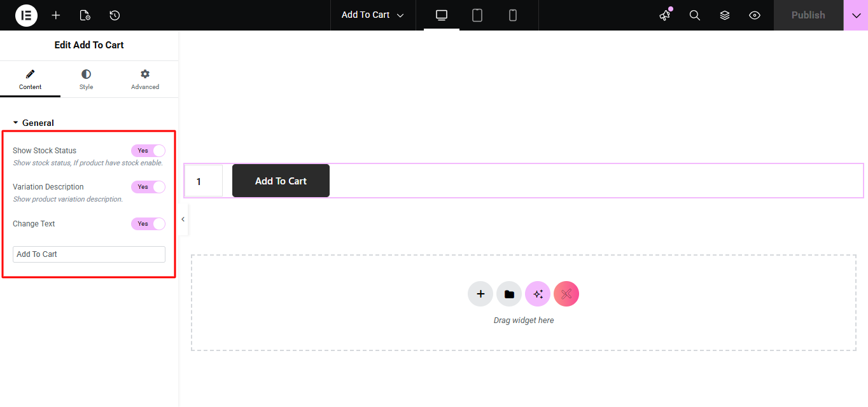Open the Finder search icon
The image size is (868, 407).
pos(695,15)
